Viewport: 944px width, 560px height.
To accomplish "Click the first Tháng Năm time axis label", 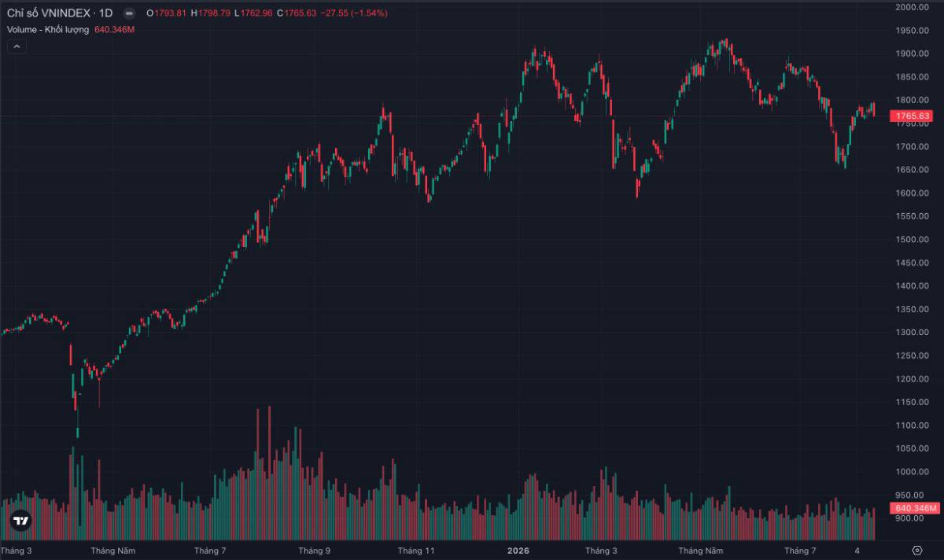I will pyautogui.click(x=114, y=551).
